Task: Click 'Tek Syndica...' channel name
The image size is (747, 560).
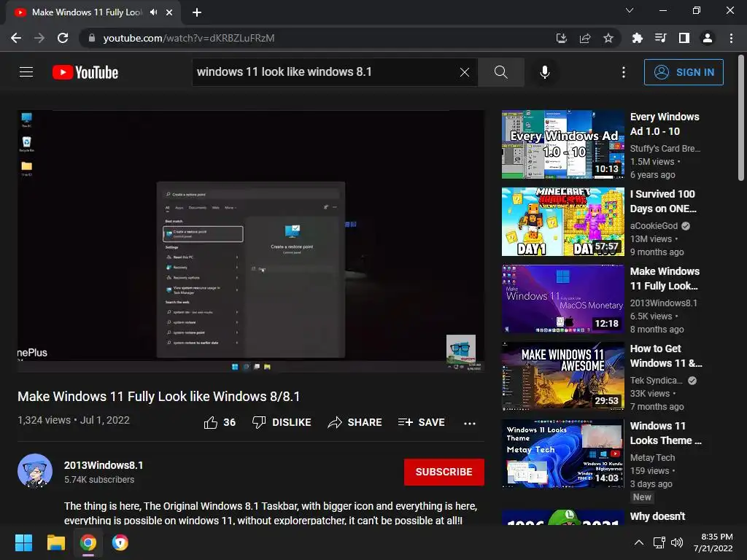Action: coord(656,381)
